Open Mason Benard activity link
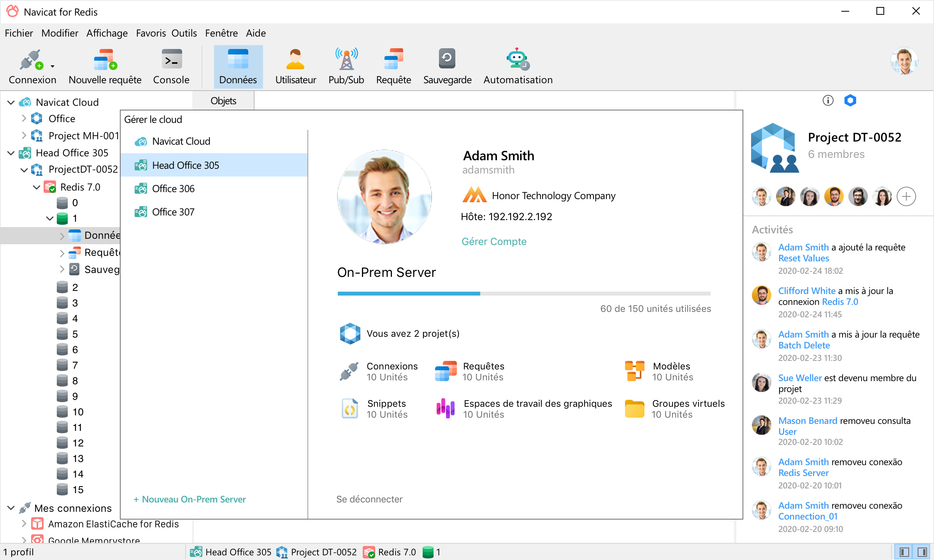The height and width of the screenshot is (560, 934). (x=808, y=421)
